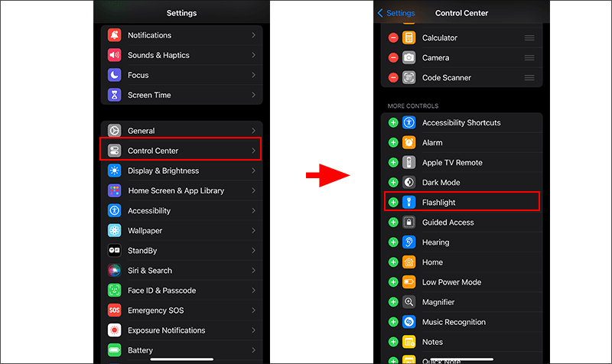
Task: Tap the Apple TV Remote icon
Action: [x=409, y=162]
